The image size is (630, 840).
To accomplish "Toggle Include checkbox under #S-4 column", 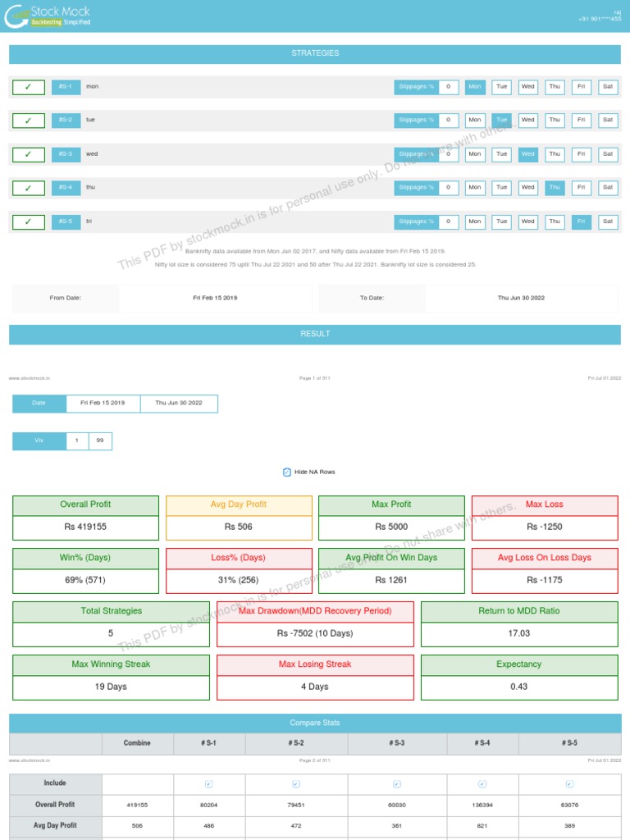I will (x=482, y=783).
